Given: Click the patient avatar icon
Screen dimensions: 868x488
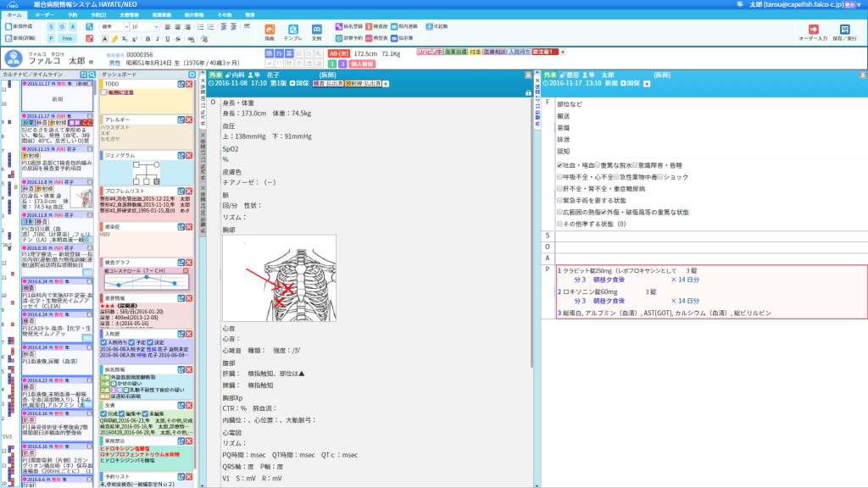Looking at the screenshot, I should click(14, 58).
